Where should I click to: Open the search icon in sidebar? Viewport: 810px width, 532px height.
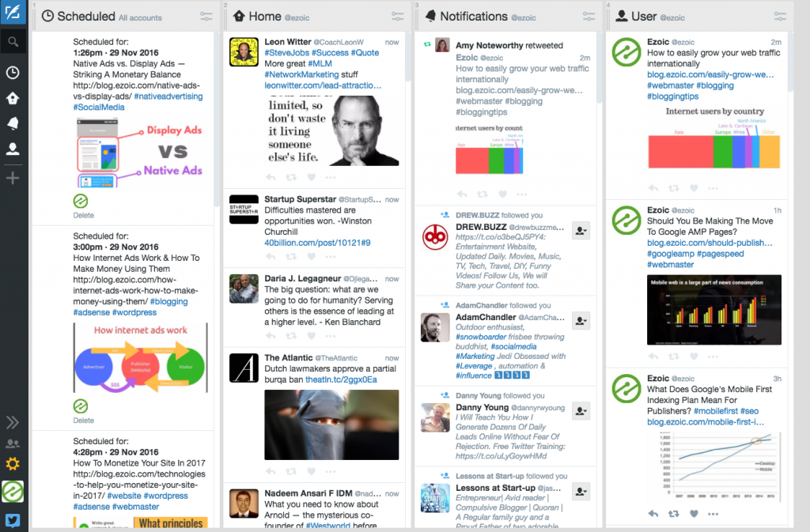pyautogui.click(x=13, y=42)
